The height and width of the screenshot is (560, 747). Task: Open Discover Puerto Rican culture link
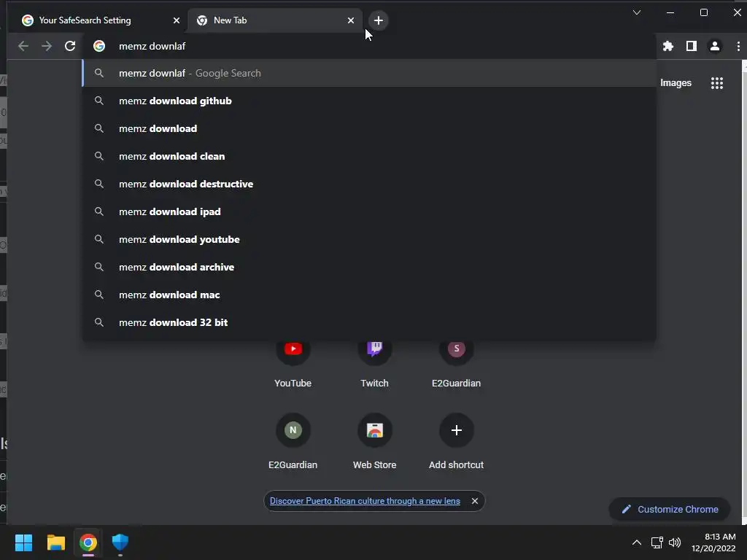(365, 501)
